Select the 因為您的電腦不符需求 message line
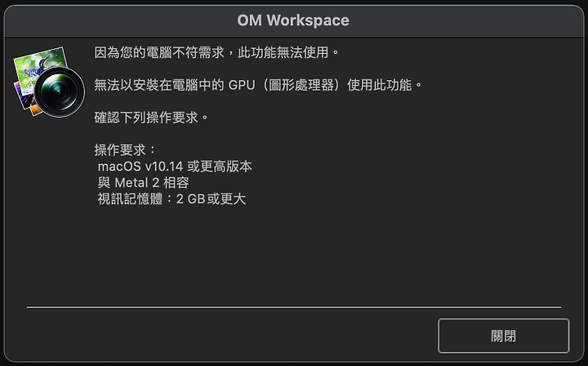Viewport: 588px width, 366px height. pos(159,52)
